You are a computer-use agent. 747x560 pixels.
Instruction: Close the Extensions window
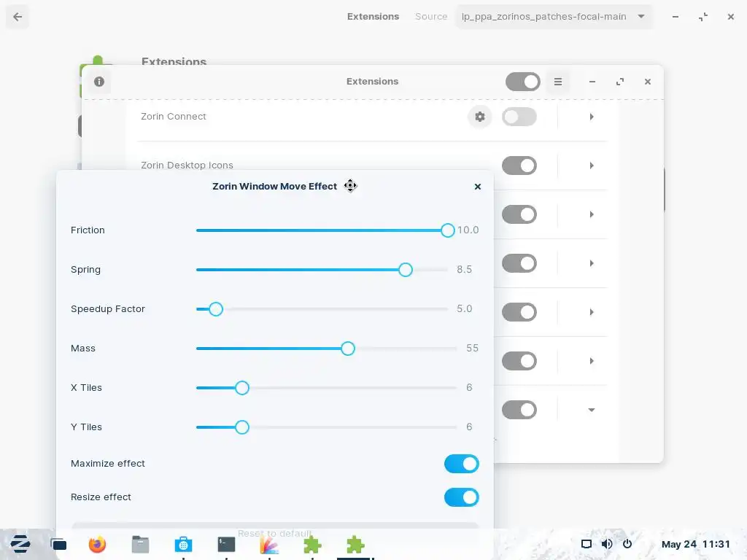point(648,82)
